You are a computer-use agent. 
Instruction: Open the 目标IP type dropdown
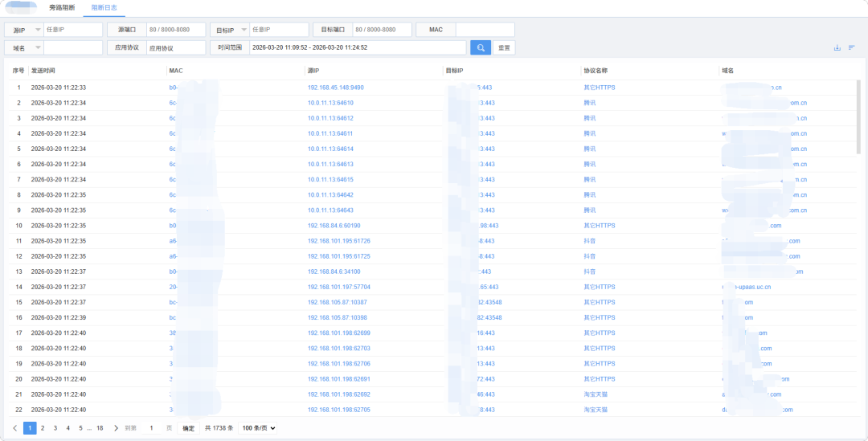tap(230, 30)
